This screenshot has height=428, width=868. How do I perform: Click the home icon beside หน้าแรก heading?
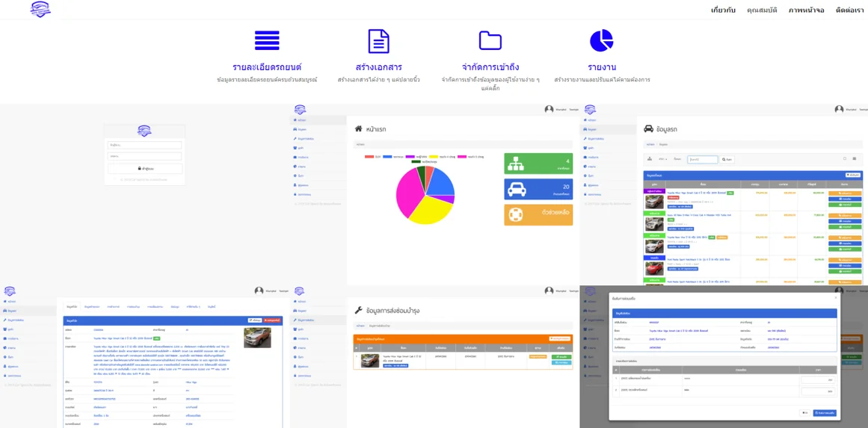coord(358,128)
